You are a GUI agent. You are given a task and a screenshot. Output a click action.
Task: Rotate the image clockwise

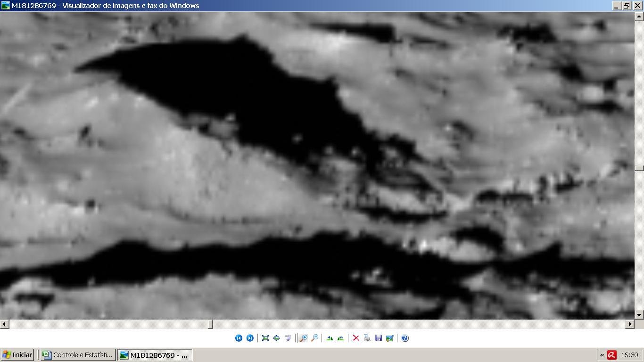[x=330, y=338]
